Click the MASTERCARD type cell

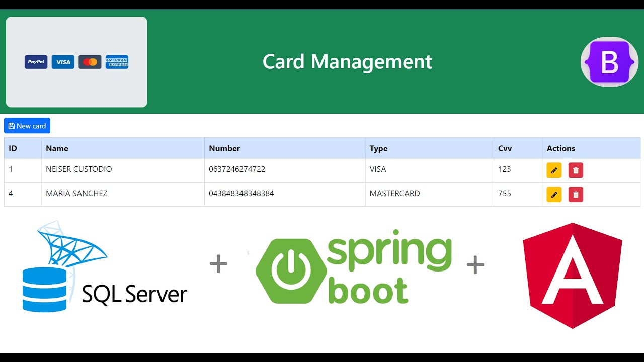[x=429, y=195]
